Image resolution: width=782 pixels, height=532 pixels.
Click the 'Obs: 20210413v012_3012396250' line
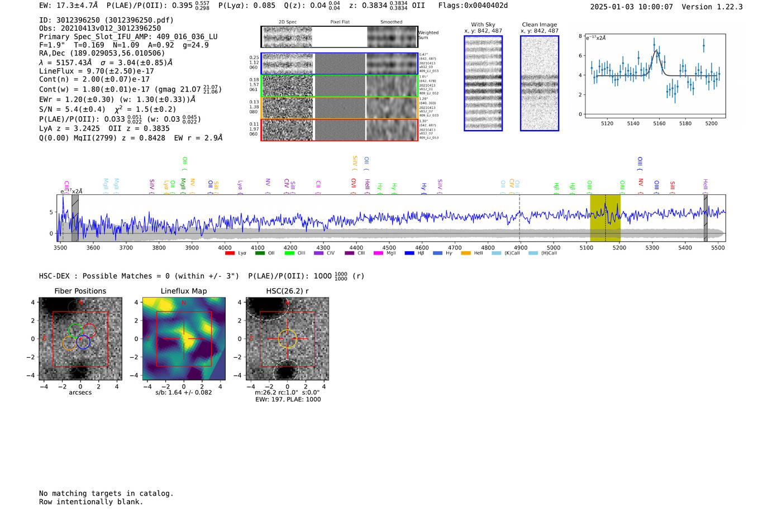(x=100, y=28)
